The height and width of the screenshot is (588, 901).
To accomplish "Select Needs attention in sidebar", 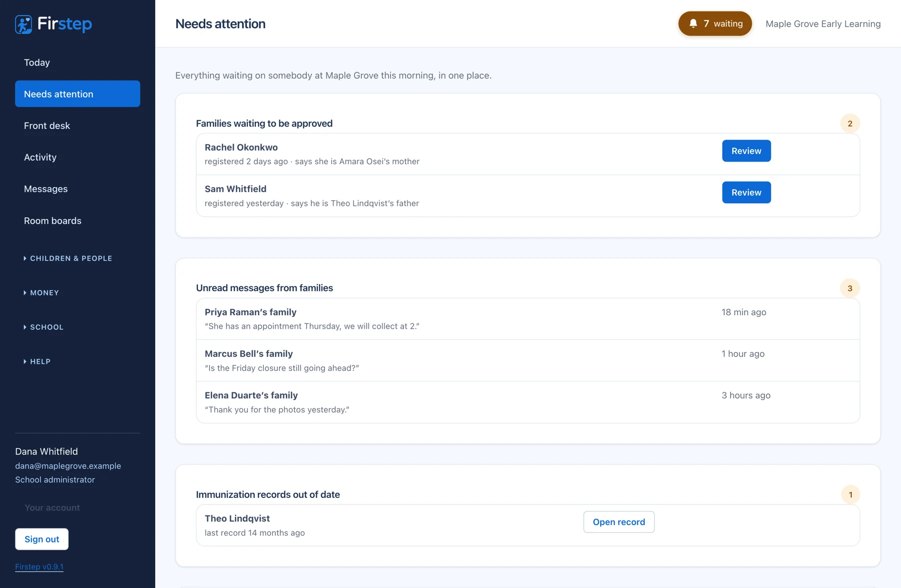I will point(78,94).
